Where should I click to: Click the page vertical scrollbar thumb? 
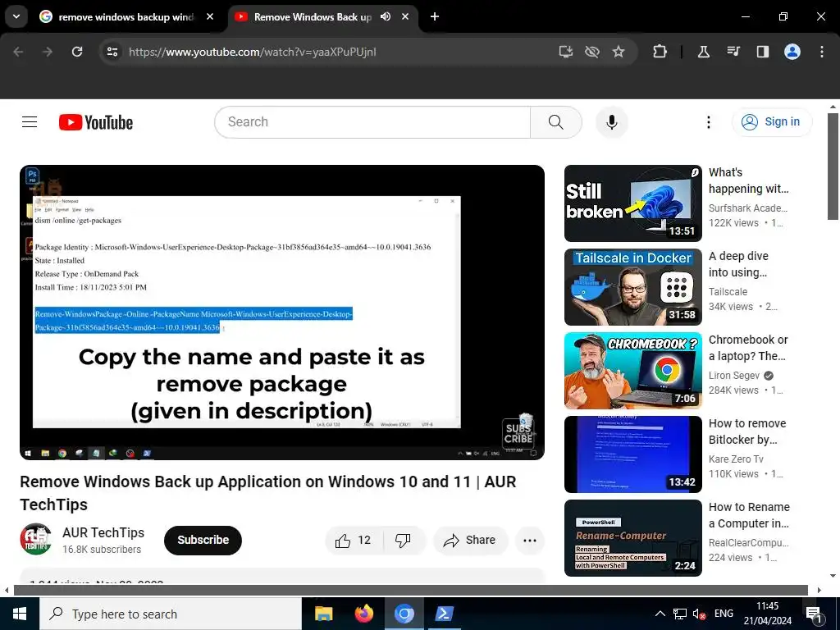833,166
